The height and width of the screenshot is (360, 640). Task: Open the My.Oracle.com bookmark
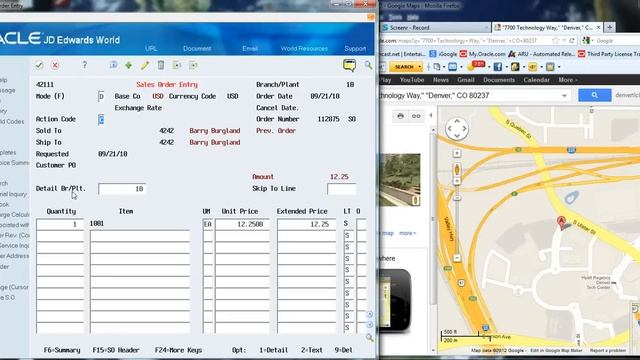pos(482,54)
